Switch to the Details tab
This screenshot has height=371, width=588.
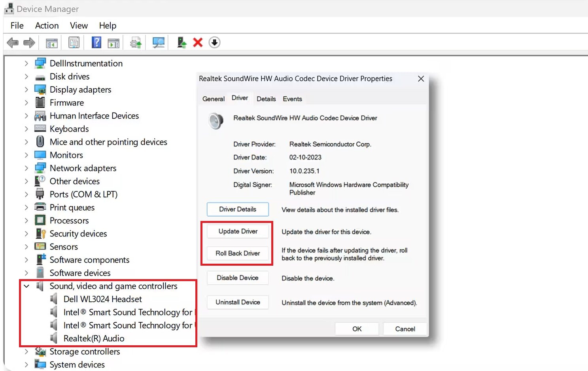[266, 99]
